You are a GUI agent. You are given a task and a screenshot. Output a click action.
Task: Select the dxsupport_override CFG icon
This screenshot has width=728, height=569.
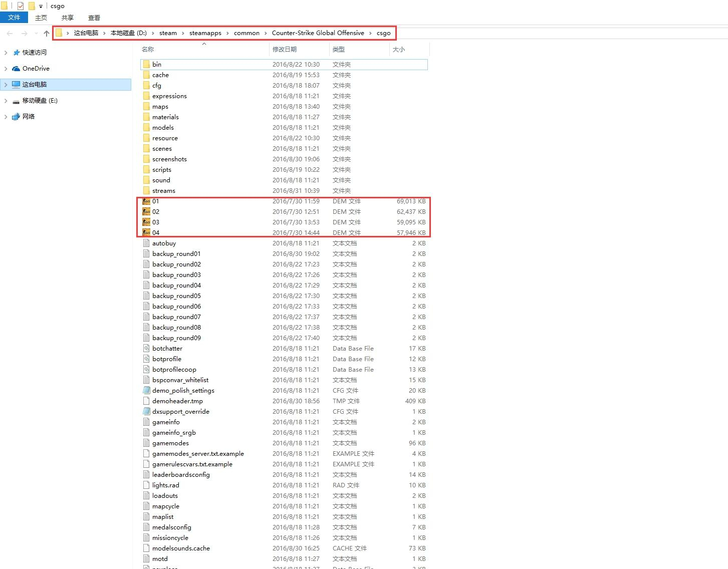(x=146, y=411)
